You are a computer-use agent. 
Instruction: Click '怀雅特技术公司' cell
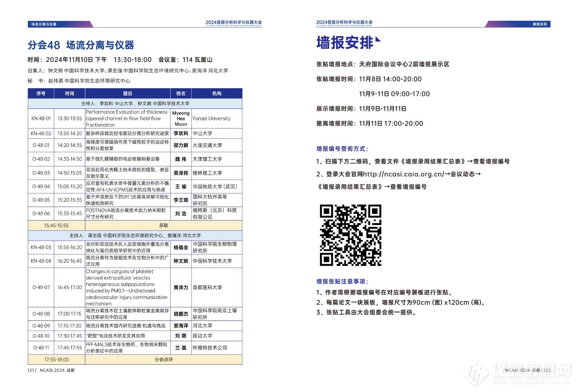click(217, 348)
